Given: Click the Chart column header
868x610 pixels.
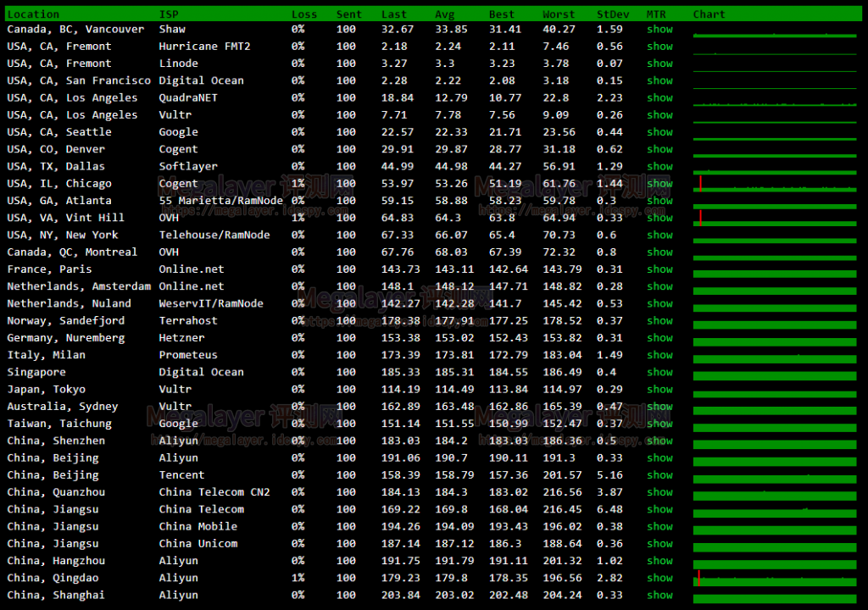Looking at the screenshot, I should click(709, 14).
